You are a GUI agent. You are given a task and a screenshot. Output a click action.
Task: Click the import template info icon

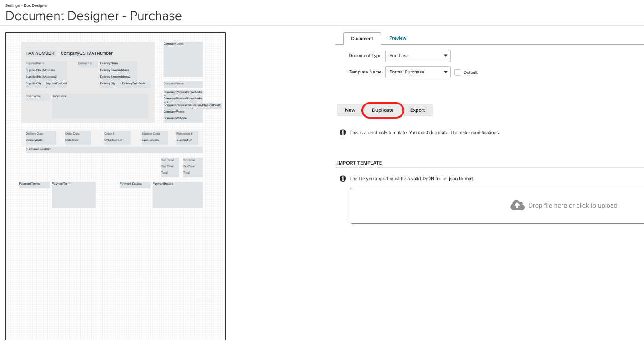343,179
